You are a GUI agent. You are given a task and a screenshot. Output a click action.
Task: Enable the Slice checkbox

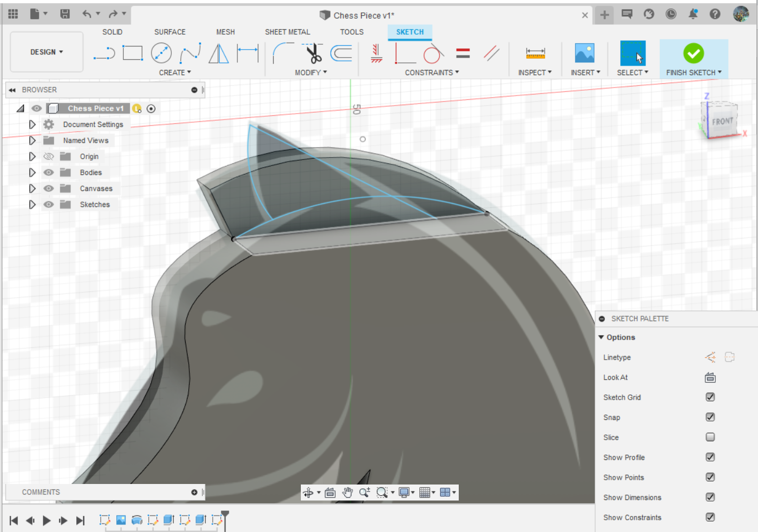click(710, 437)
